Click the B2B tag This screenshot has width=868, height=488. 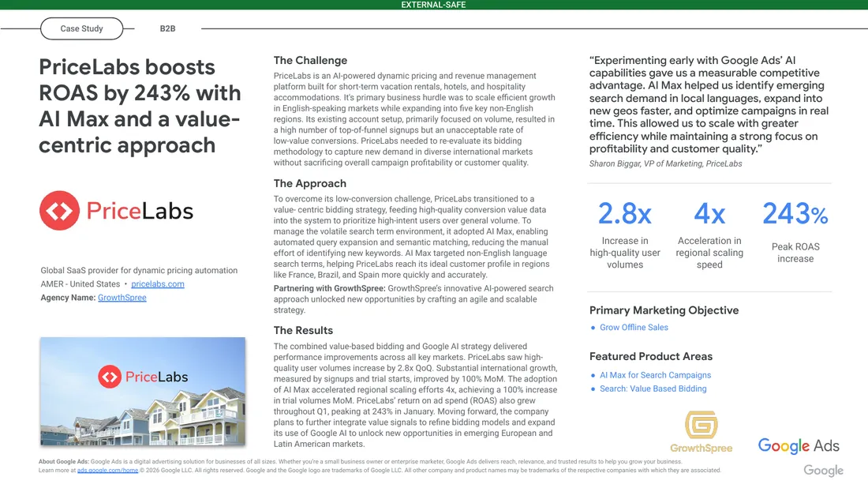click(x=167, y=28)
